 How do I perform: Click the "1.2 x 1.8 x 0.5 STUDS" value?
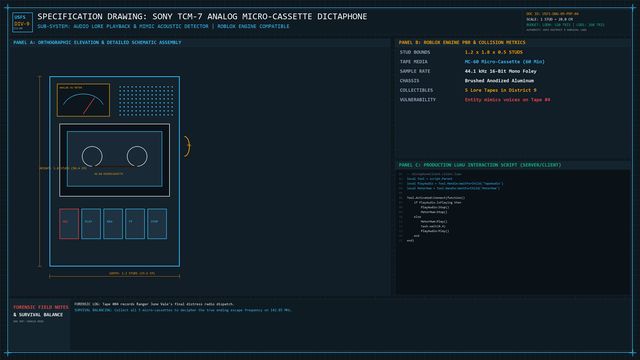493,52
